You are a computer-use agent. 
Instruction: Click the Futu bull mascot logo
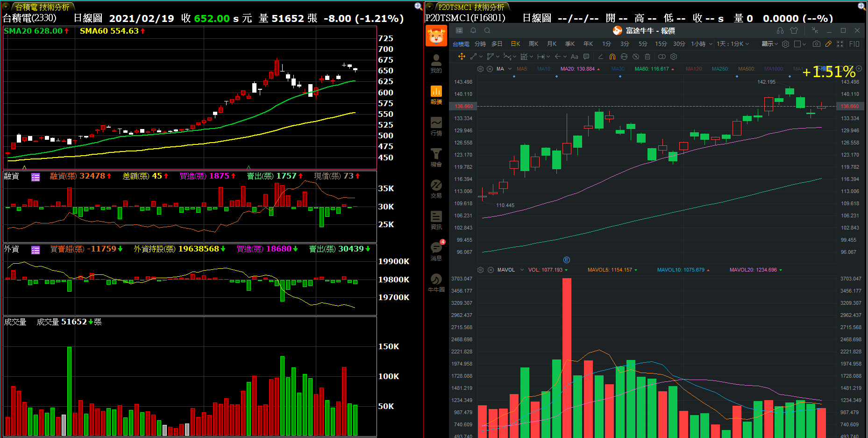click(x=436, y=36)
